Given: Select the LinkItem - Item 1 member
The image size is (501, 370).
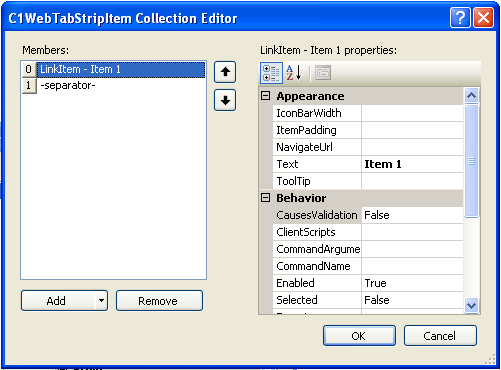Looking at the screenshot, I should click(121, 69).
